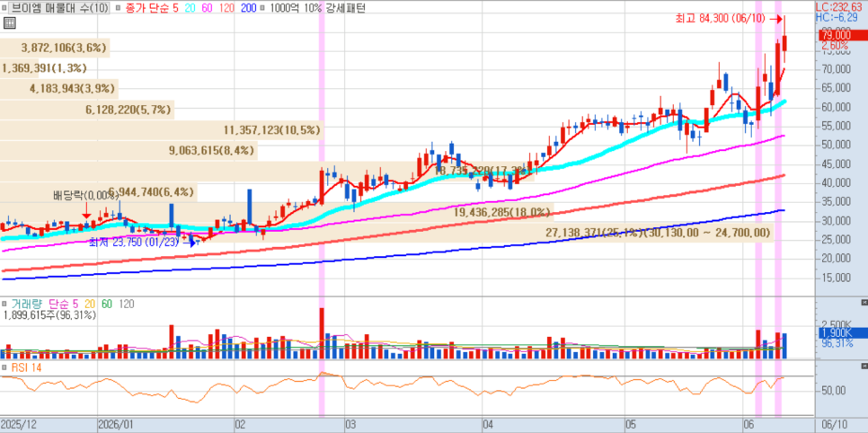Toggle the square marker before 거래량 단순
Image resolution: width=868 pixels, height=433 pixels.
(x=5, y=304)
